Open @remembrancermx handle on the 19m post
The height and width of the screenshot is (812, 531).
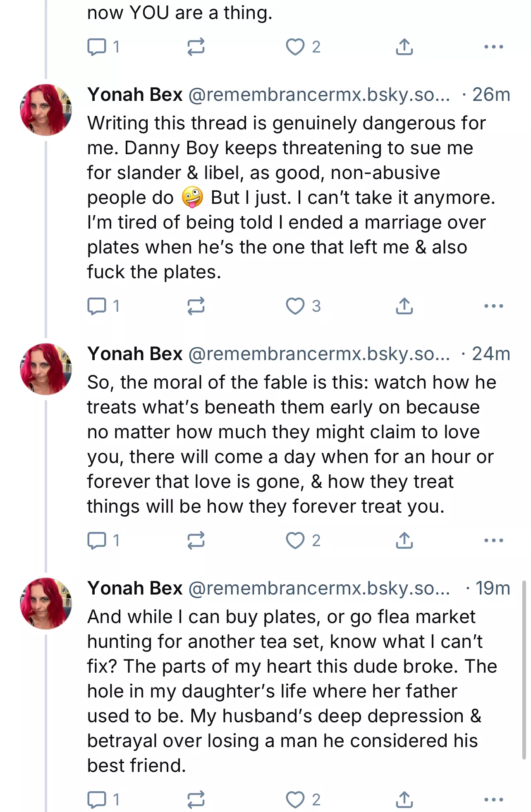(319, 588)
